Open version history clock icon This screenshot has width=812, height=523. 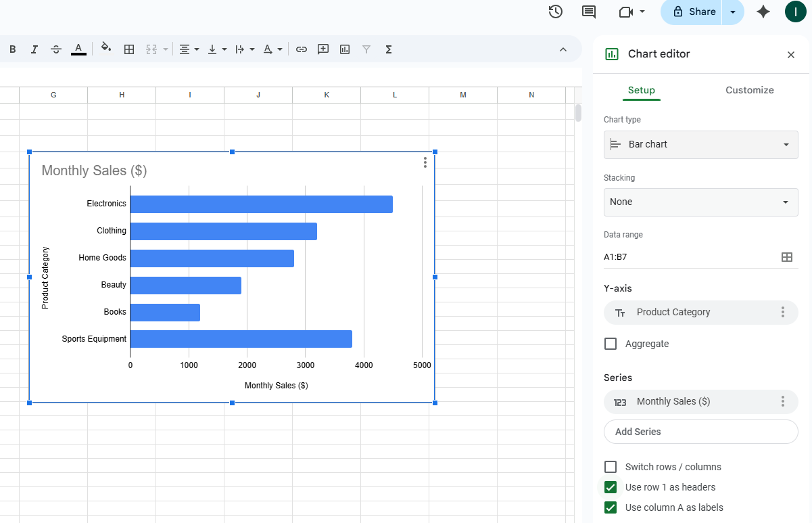[x=556, y=12]
